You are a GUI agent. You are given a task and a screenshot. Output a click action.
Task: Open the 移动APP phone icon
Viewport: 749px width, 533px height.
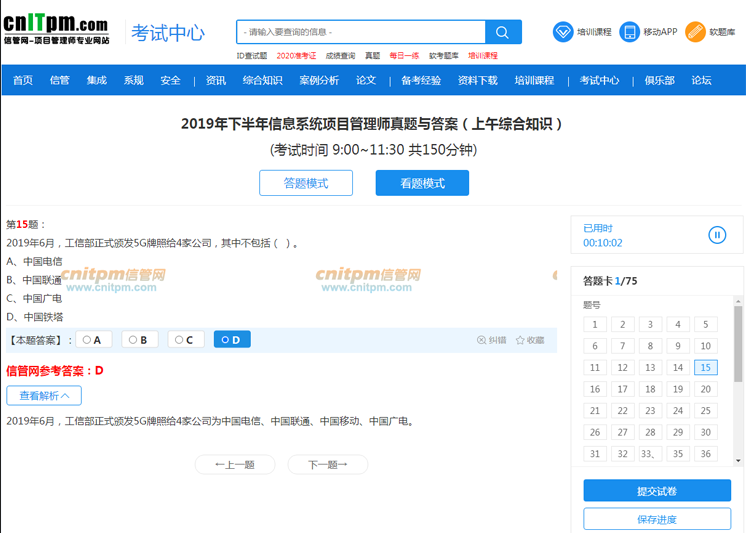tap(629, 32)
